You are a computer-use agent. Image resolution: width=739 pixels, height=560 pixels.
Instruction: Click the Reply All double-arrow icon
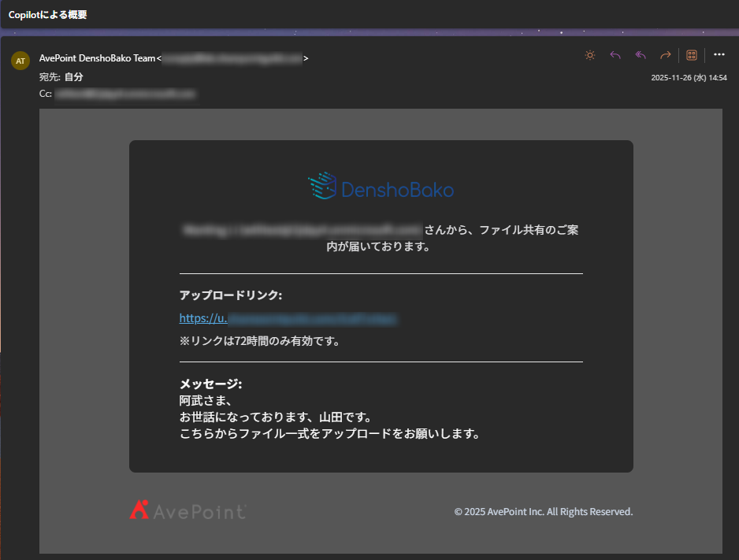coord(641,55)
